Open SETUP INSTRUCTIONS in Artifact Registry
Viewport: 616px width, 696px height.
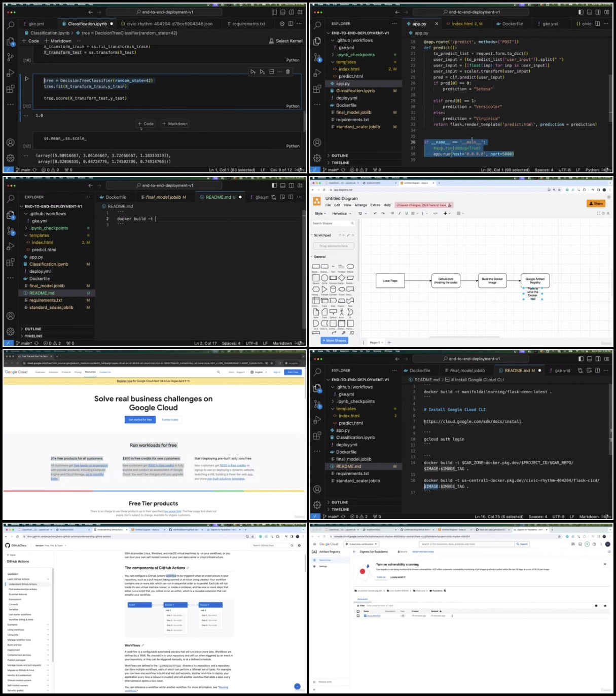point(423,552)
